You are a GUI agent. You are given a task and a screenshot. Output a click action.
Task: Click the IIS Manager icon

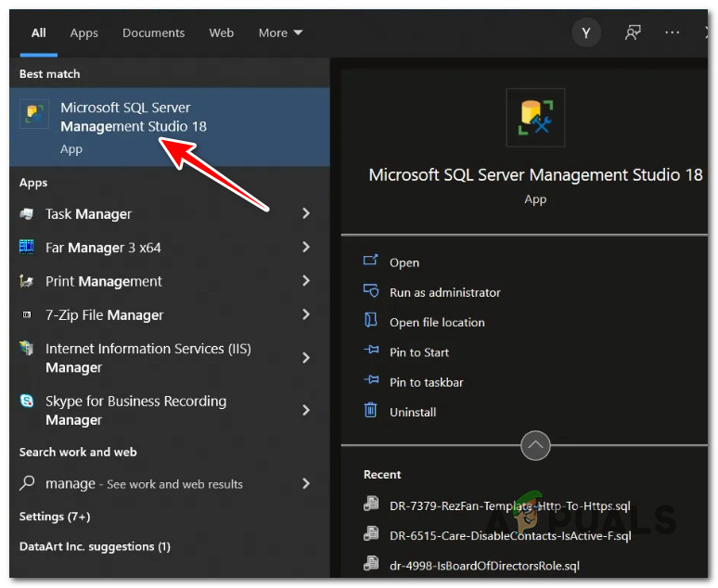click(x=27, y=349)
